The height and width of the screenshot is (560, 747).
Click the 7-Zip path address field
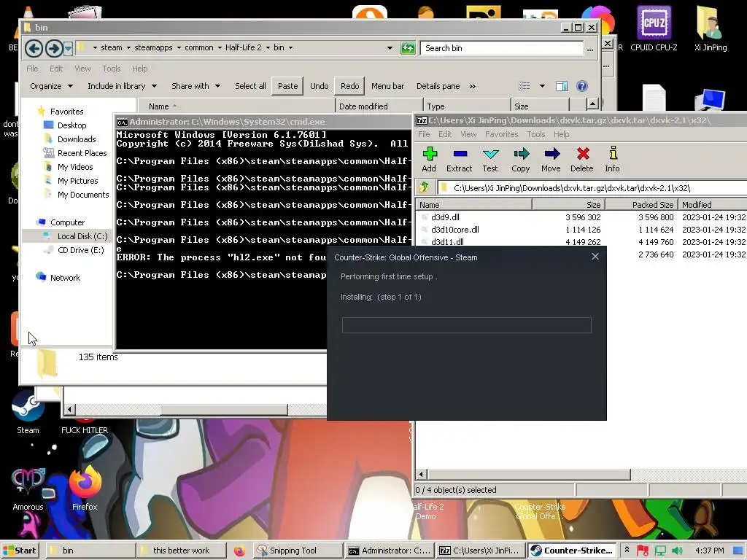pyautogui.click(x=593, y=187)
